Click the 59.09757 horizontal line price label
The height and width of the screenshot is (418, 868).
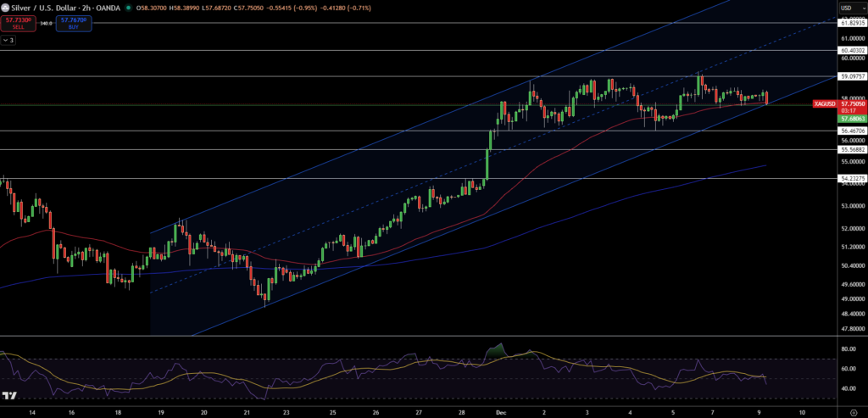(x=851, y=76)
